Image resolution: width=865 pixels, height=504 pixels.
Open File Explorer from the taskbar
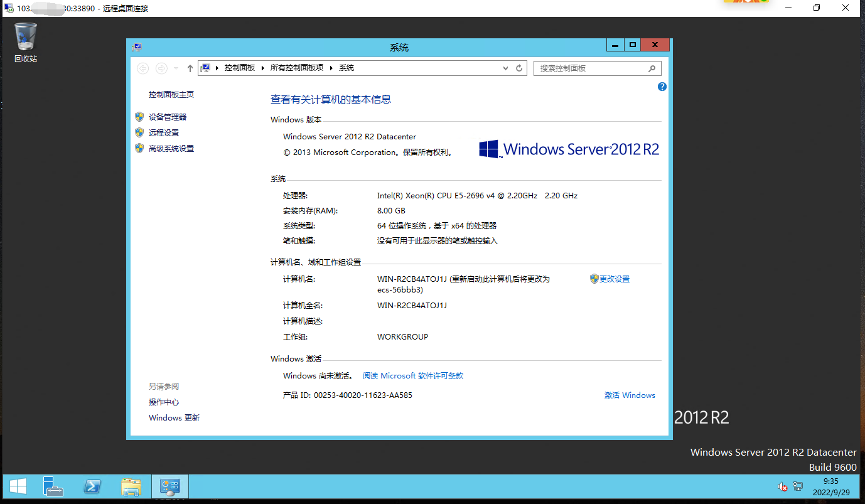tap(131, 486)
